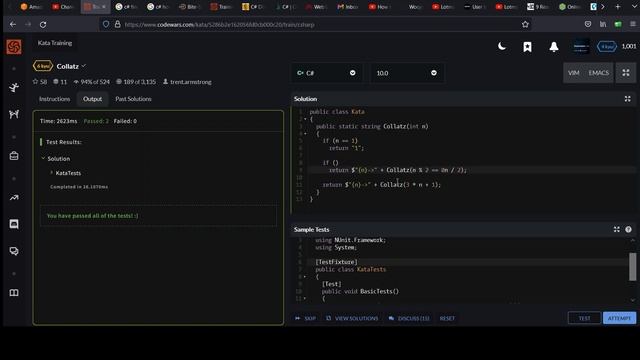640x360 pixels.
Task: Click 'You have passed all of the tests' message
Action: point(93,216)
